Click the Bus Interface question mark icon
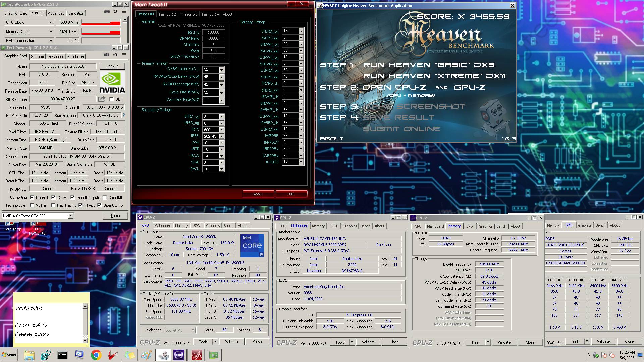644x362 pixels. tap(124, 115)
